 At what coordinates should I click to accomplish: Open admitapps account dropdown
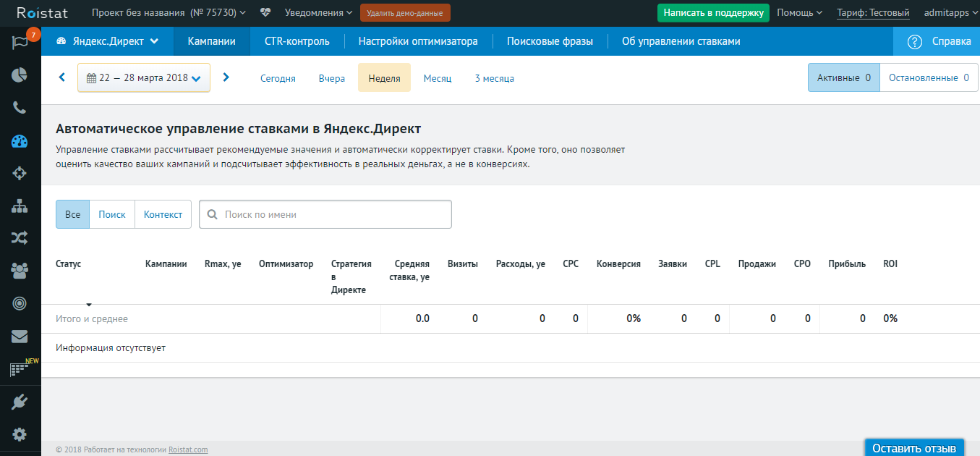[950, 12]
